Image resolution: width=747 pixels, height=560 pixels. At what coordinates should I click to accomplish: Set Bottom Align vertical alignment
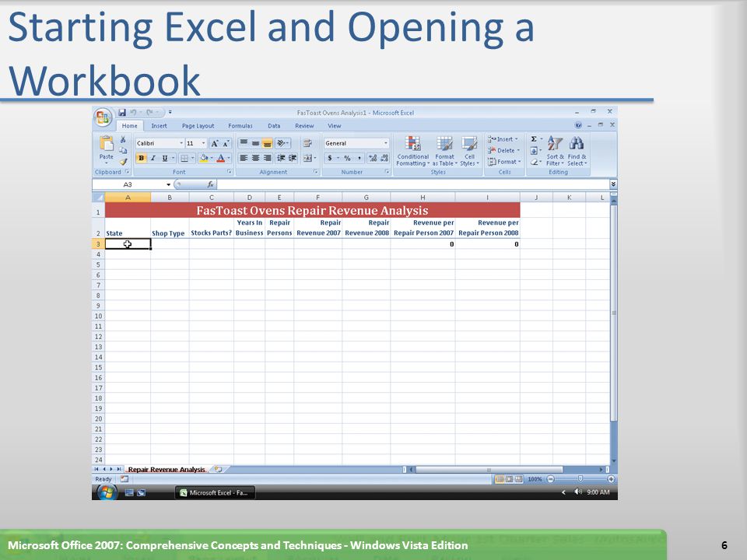tap(267, 143)
